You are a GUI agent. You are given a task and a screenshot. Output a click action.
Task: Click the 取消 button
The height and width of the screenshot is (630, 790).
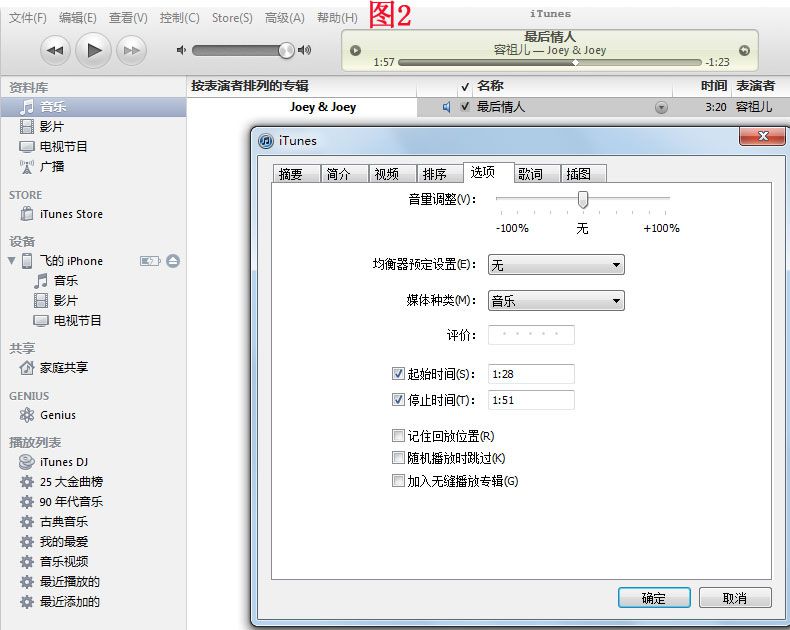click(735, 598)
